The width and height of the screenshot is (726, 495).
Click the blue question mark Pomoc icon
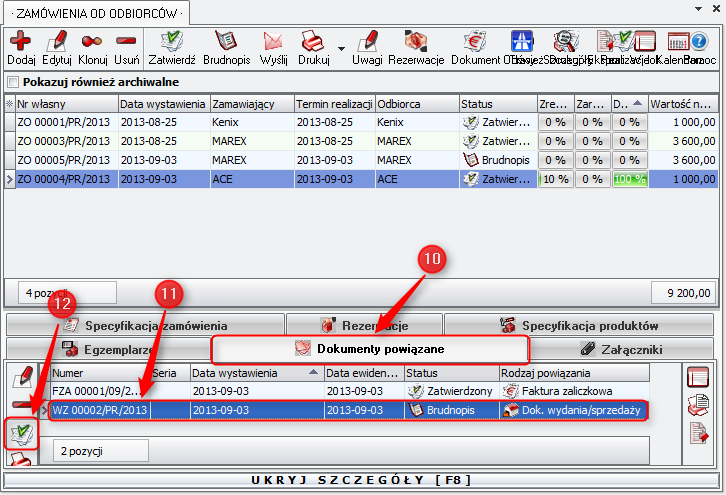[699, 41]
